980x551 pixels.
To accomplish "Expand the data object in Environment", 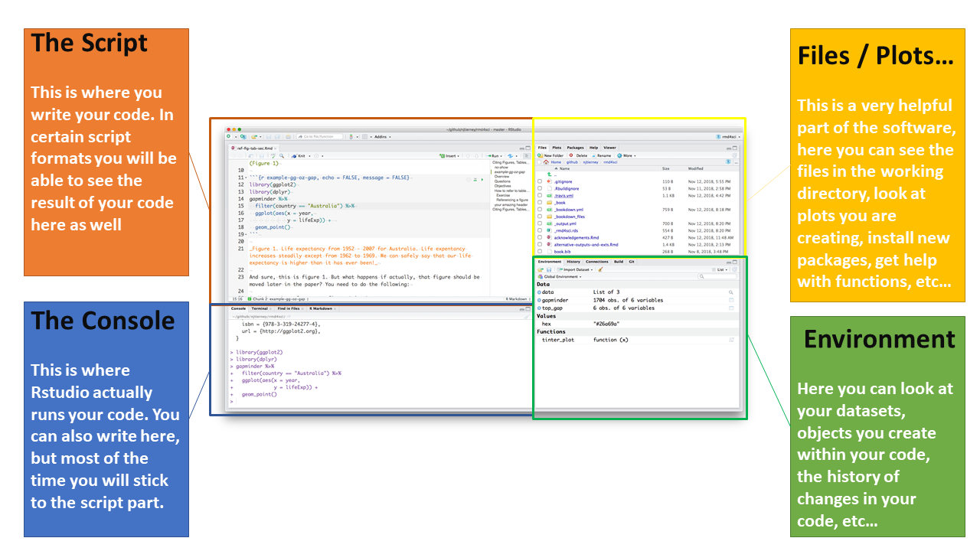I will 539,292.
